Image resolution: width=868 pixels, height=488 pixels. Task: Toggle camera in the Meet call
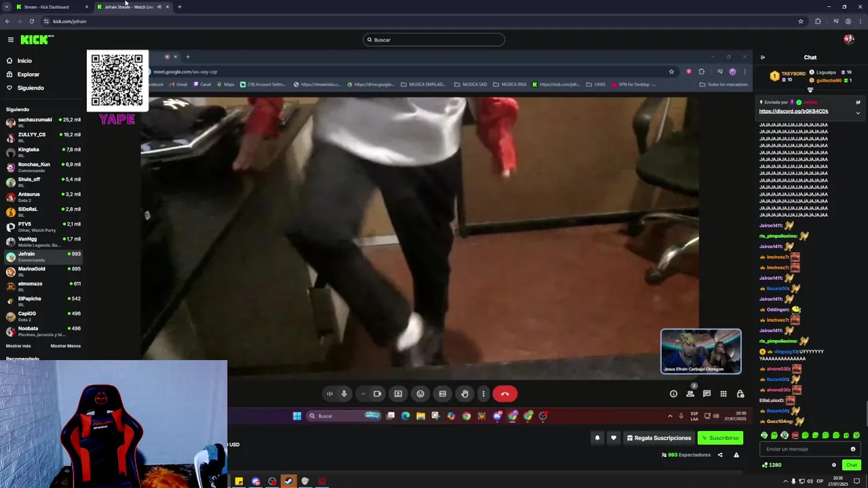[377, 394]
